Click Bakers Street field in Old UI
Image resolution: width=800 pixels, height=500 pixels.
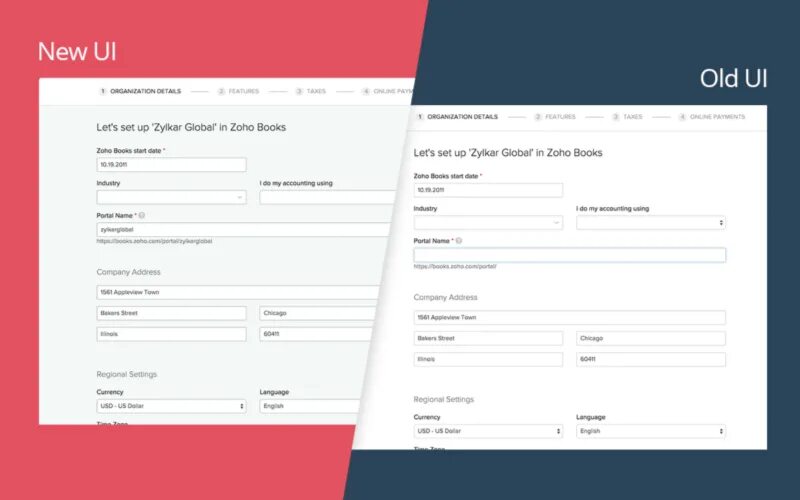coord(488,338)
